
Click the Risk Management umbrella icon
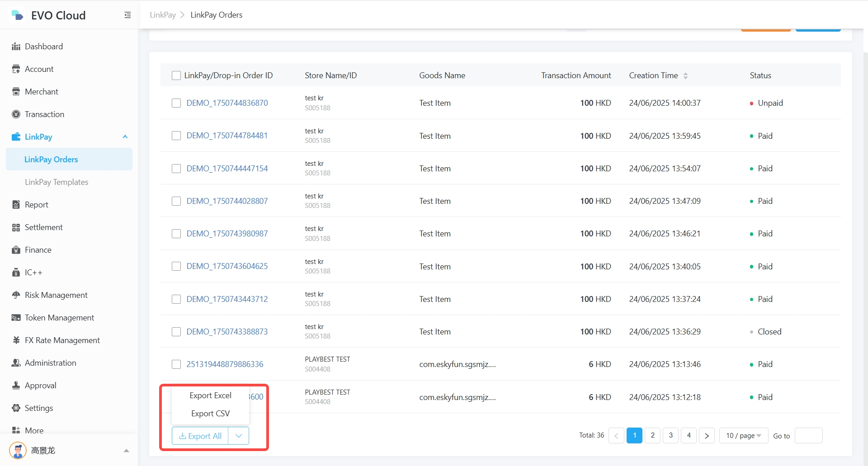[x=16, y=295]
